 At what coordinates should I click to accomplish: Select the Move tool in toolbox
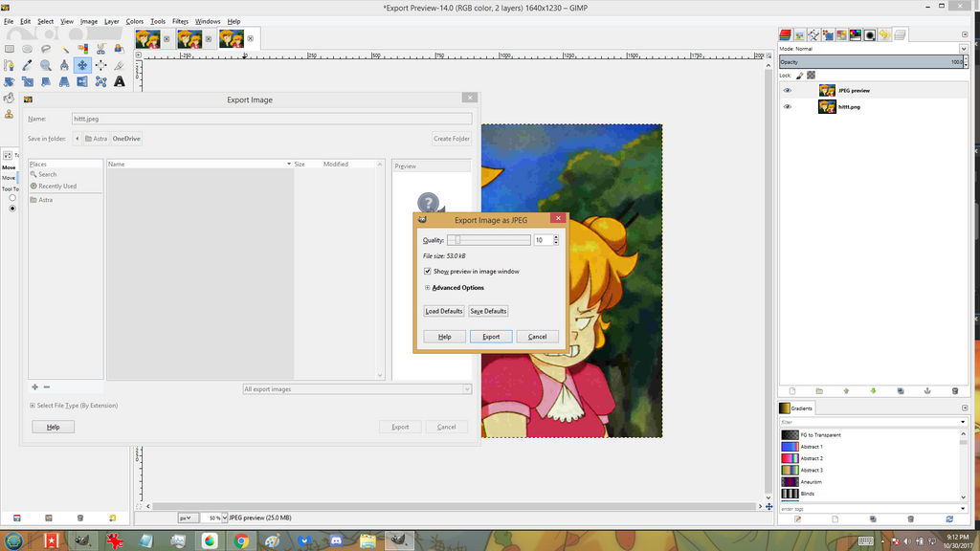tap(82, 65)
